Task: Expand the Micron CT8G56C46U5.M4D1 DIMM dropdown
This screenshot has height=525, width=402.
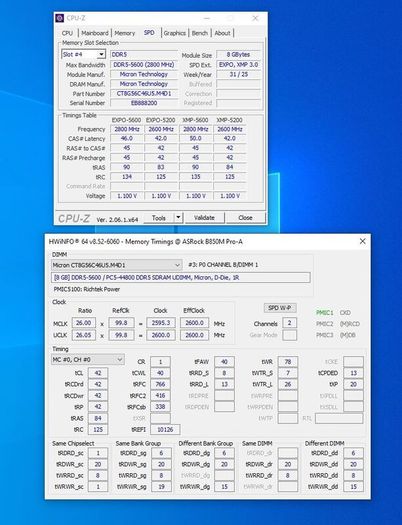Action: tap(117, 265)
